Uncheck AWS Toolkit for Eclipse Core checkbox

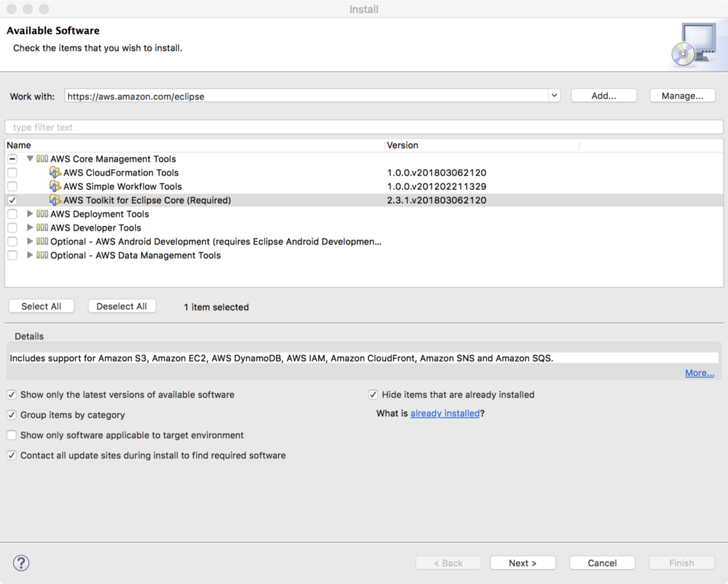[x=12, y=200]
